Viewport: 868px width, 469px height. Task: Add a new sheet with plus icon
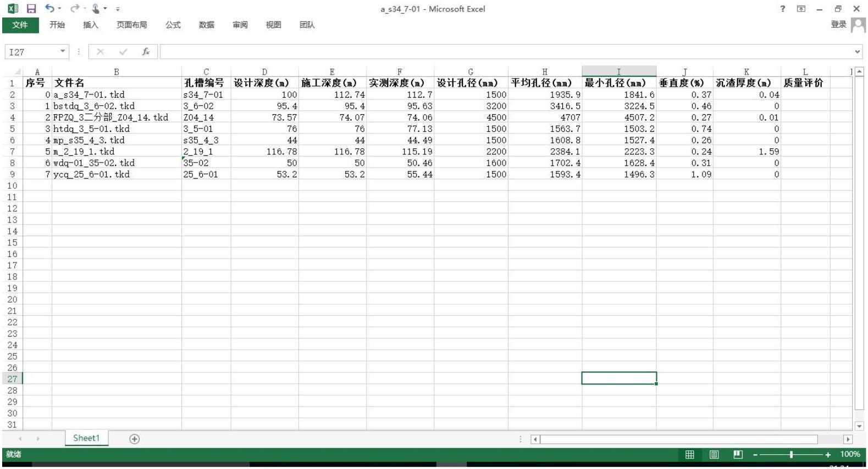click(134, 439)
